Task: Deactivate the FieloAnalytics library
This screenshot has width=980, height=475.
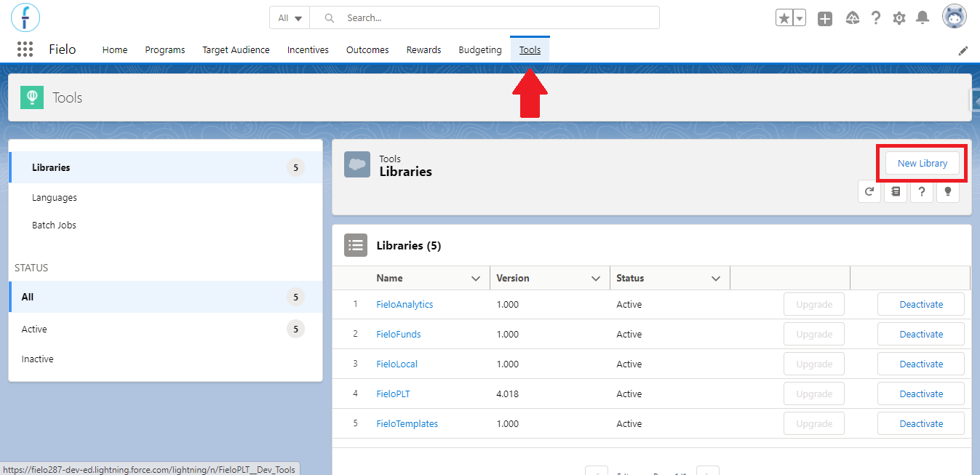Action: pyautogui.click(x=921, y=304)
